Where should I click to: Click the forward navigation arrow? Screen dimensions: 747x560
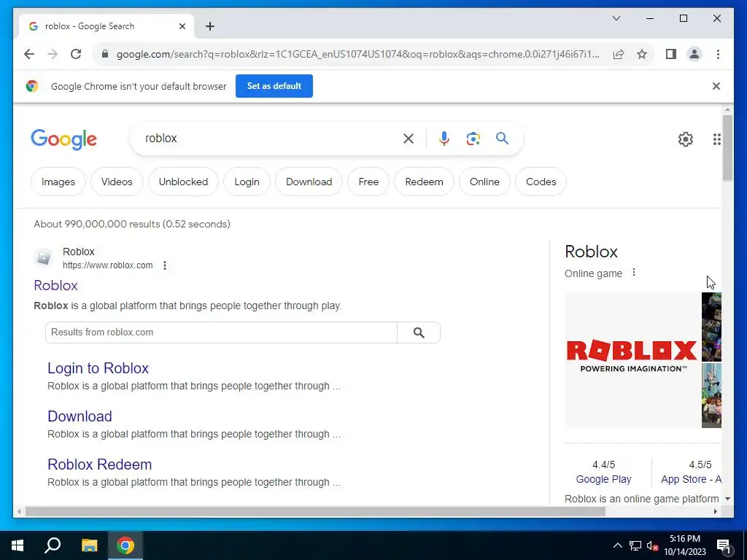53,54
